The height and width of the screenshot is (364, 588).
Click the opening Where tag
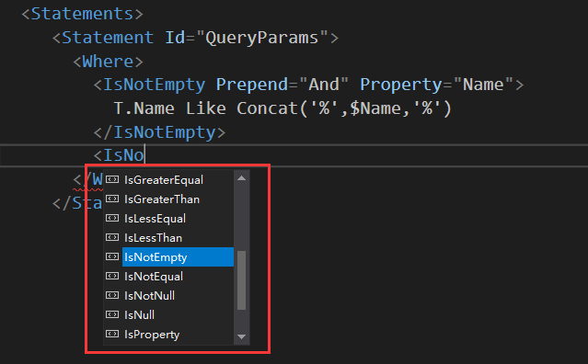tap(108, 62)
